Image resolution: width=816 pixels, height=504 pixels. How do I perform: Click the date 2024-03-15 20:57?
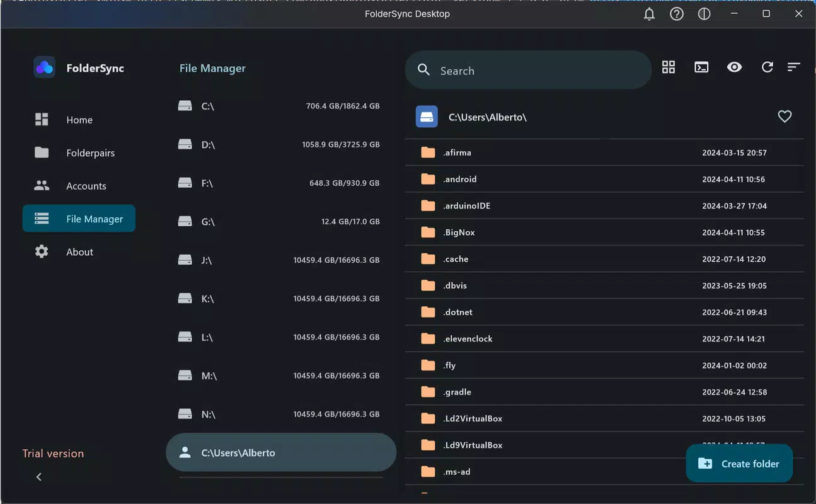click(734, 152)
